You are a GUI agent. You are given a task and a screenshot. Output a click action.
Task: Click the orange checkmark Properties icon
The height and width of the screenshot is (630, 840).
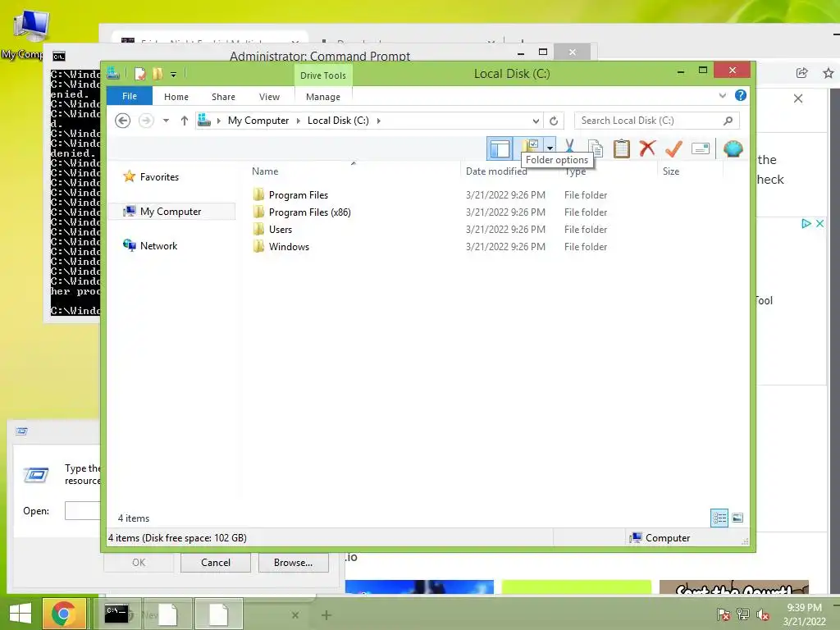673,148
